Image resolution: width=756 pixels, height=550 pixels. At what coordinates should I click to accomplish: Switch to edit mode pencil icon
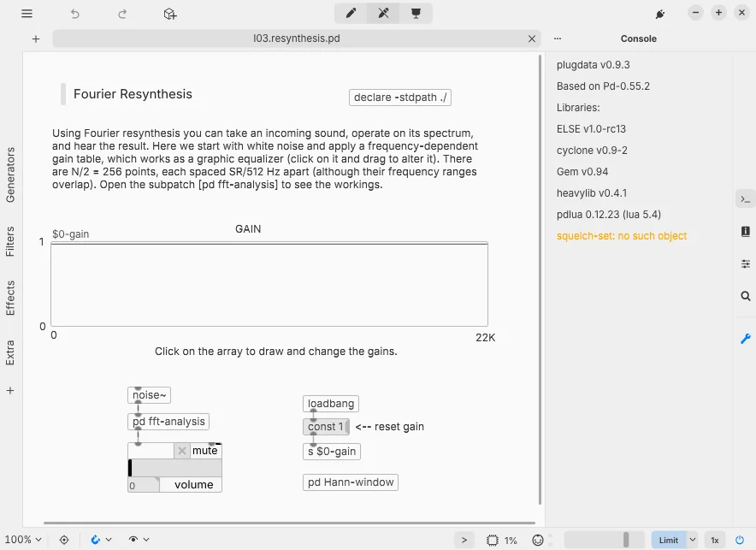point(351,13)
